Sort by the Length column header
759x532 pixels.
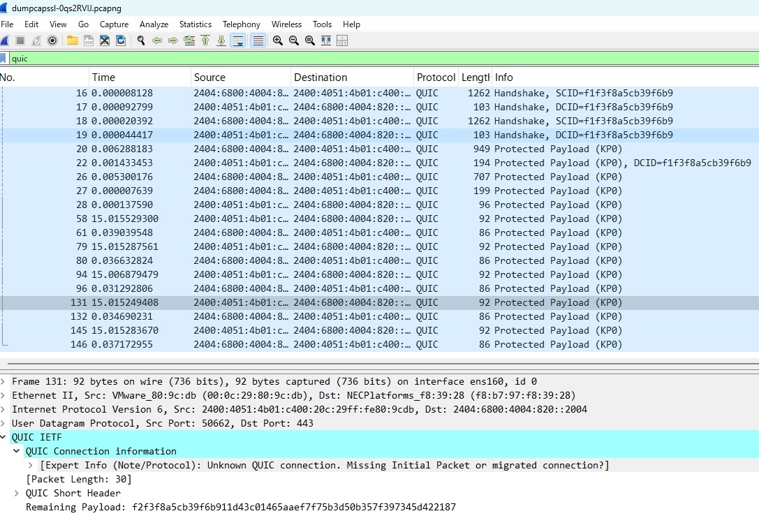pyautogui.click(x=474, y=77)
